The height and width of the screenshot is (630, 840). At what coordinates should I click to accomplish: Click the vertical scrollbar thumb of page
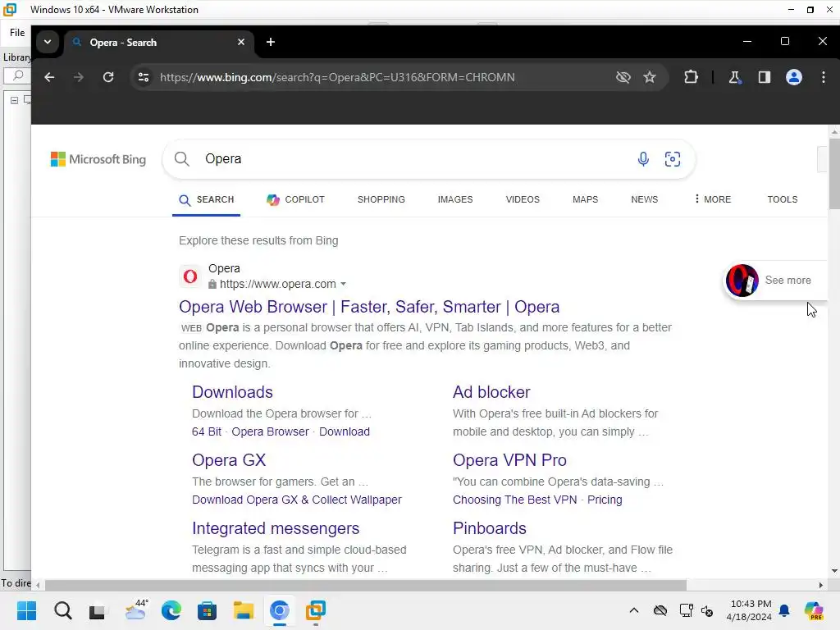pyautogui.click(x=834, y=174)
